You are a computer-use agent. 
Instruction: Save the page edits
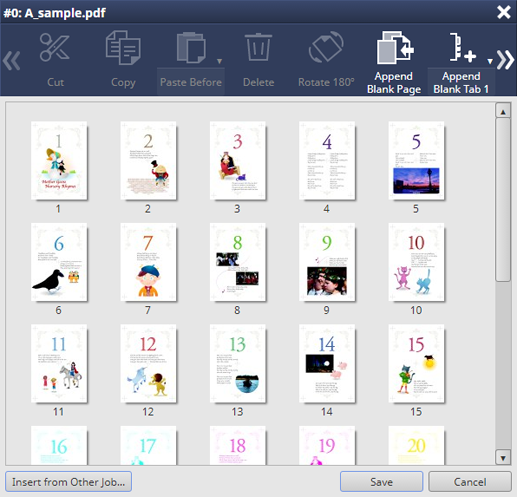click(381, 482)
